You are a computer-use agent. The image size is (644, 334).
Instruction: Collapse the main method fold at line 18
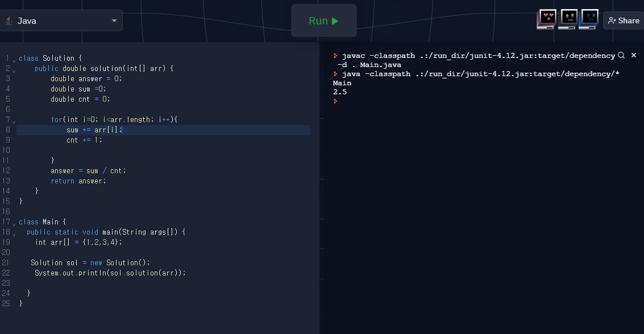click(x=14, y=234)
